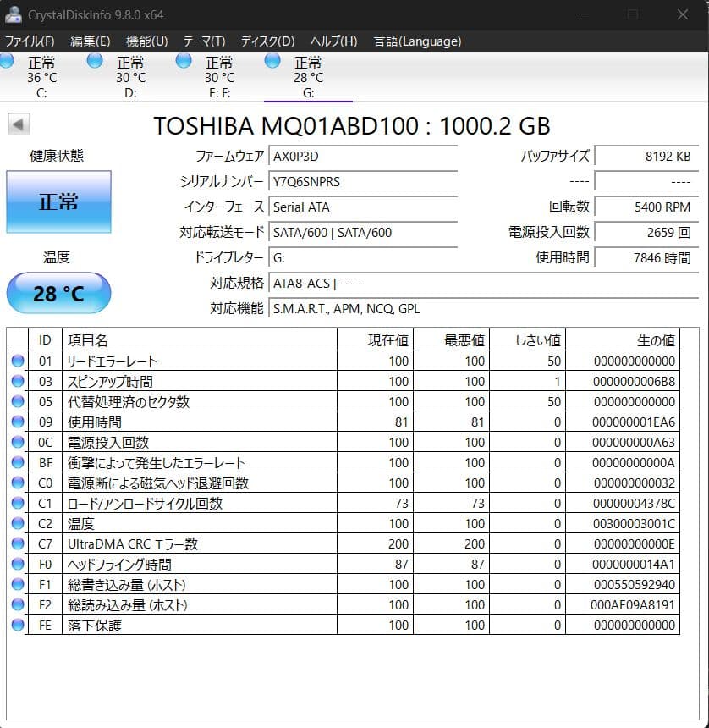Select the D: drive status orb

[x=95, y=61]
